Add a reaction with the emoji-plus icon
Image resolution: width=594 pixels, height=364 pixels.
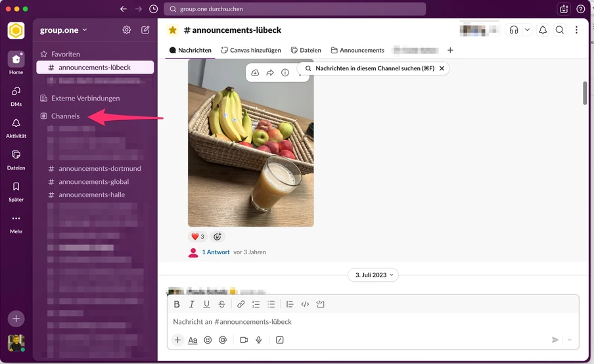pyautogui.click(x=217, y=237)
